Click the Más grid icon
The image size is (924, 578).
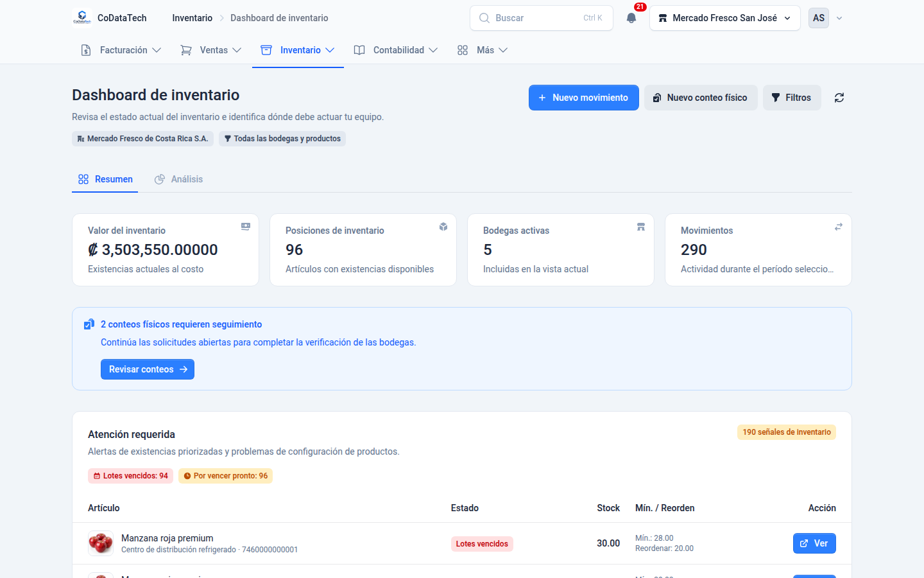(463, 50)
